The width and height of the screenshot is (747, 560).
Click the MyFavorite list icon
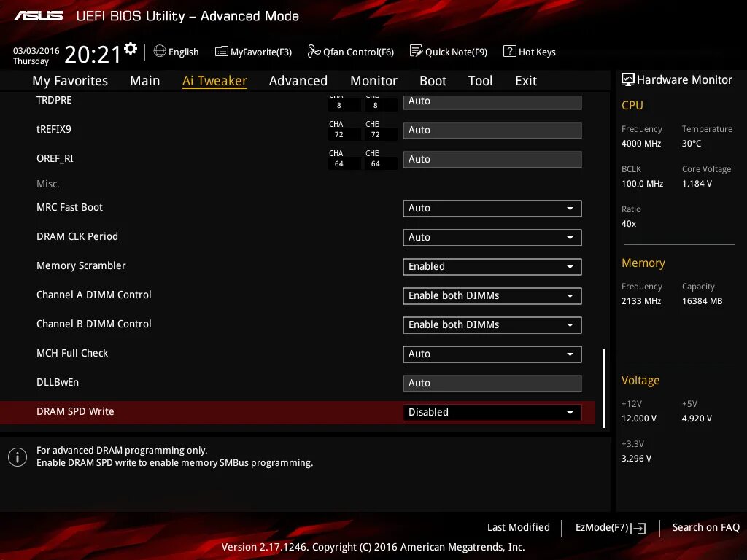click(x=222, y=52)
